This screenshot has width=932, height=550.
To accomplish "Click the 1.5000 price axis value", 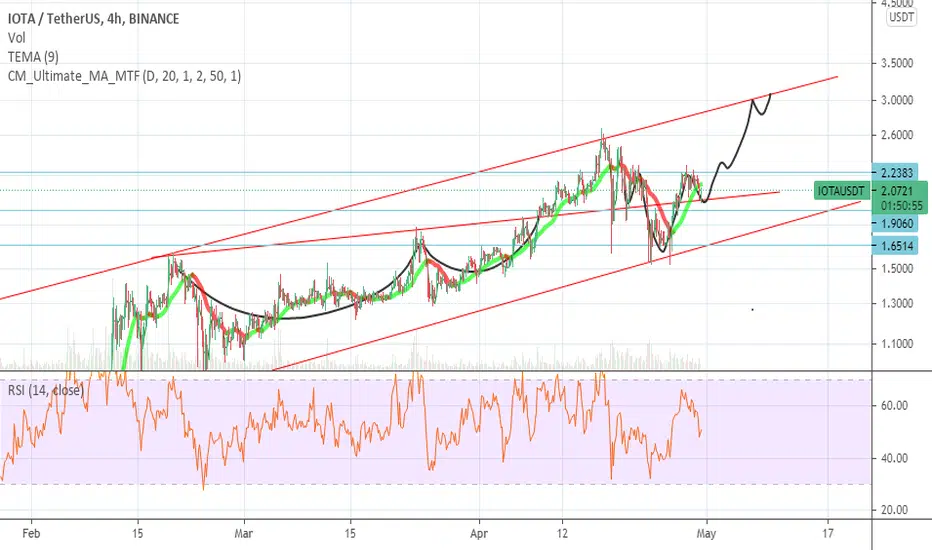I will pos(897,269).
